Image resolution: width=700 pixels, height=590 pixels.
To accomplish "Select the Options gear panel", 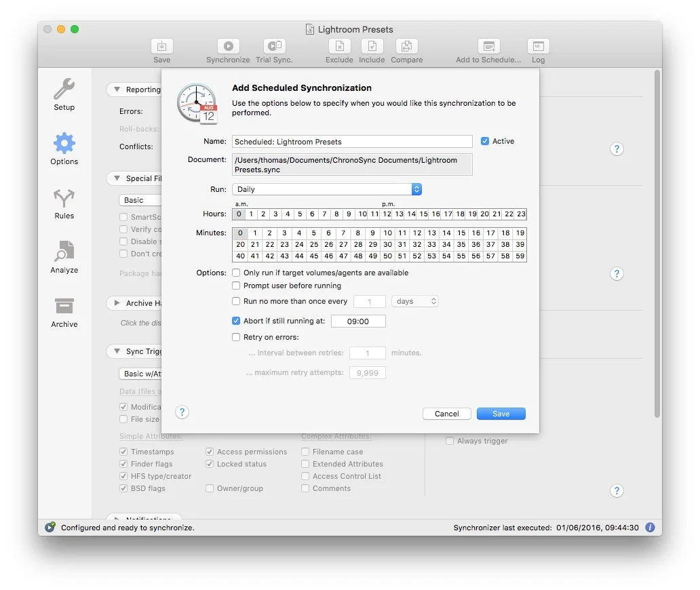I will 64,149.
